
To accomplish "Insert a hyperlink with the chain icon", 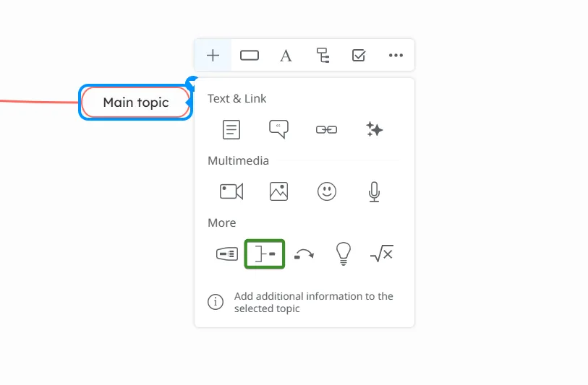I will (x=327, y=129).
